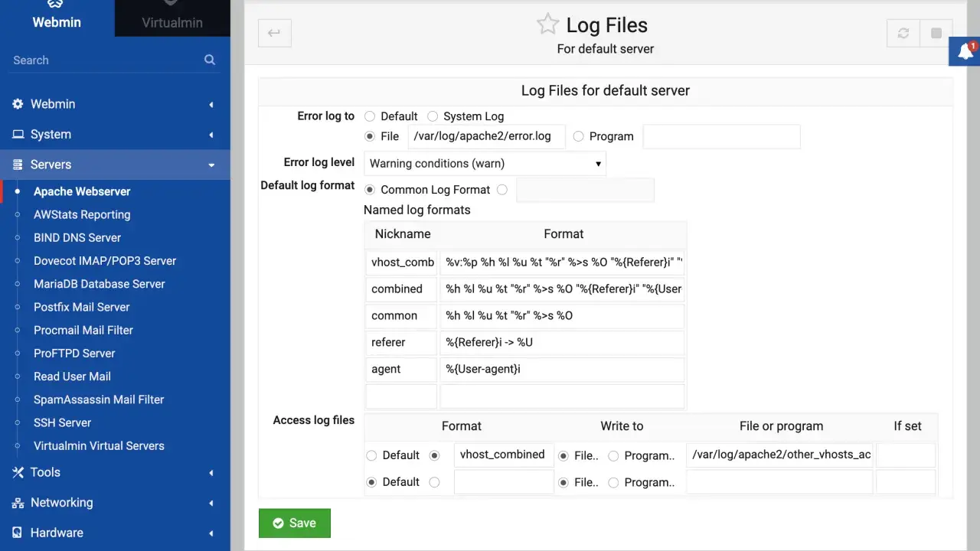Click the stop square icon in header
Image resolution: width=980 pixels, height=551 pixels.
point(936,33)
